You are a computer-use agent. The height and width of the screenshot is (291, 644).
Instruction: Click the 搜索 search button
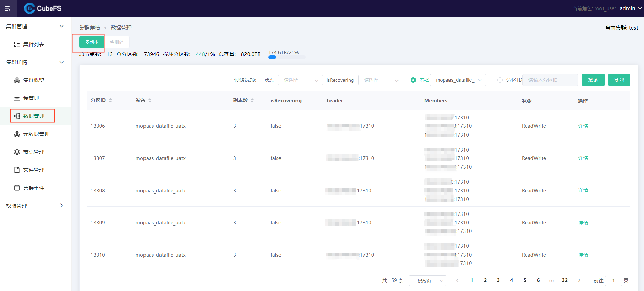pyautogui.click(x=593, y=80)
